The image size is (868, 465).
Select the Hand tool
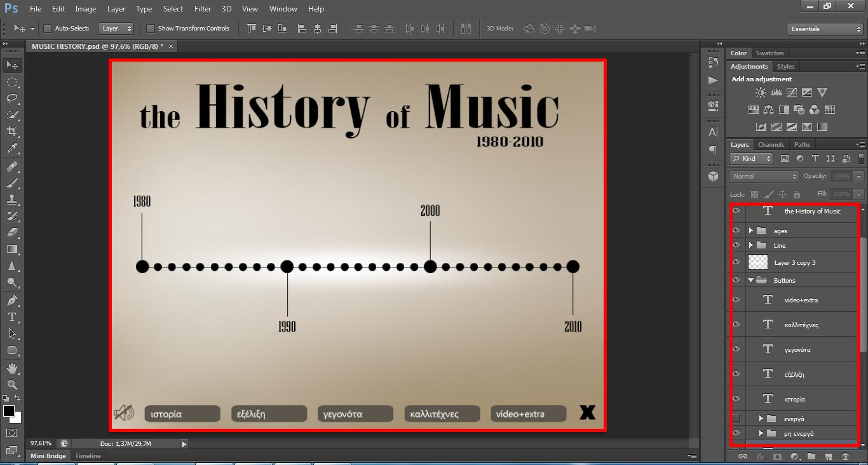(12, 368)
